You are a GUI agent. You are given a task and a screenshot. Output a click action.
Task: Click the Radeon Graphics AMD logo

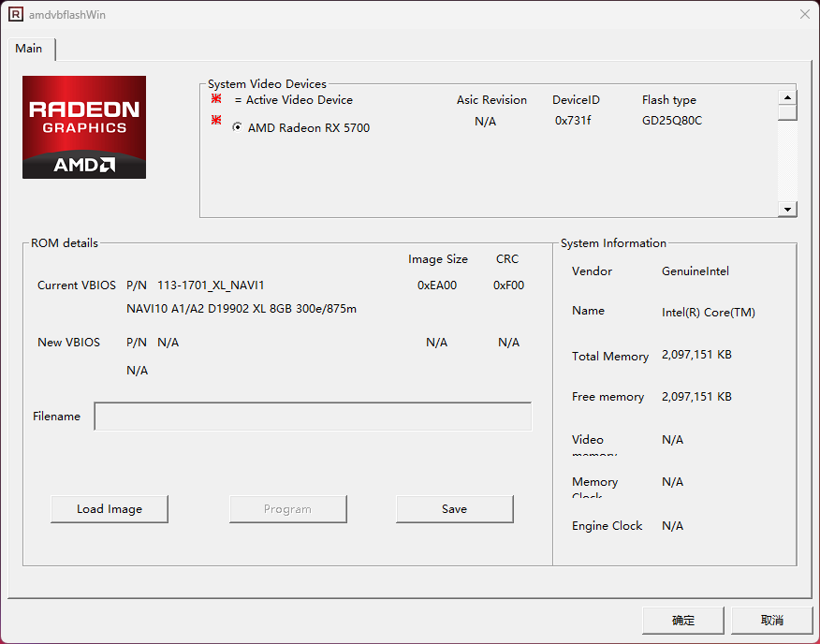click(x=84, y=126)
